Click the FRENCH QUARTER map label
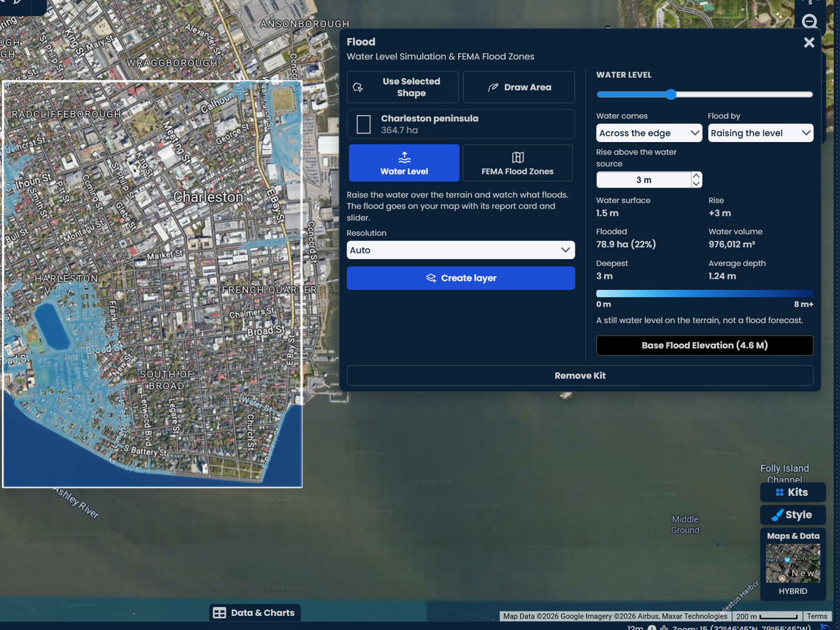The image size is (840, 630). 269,289
